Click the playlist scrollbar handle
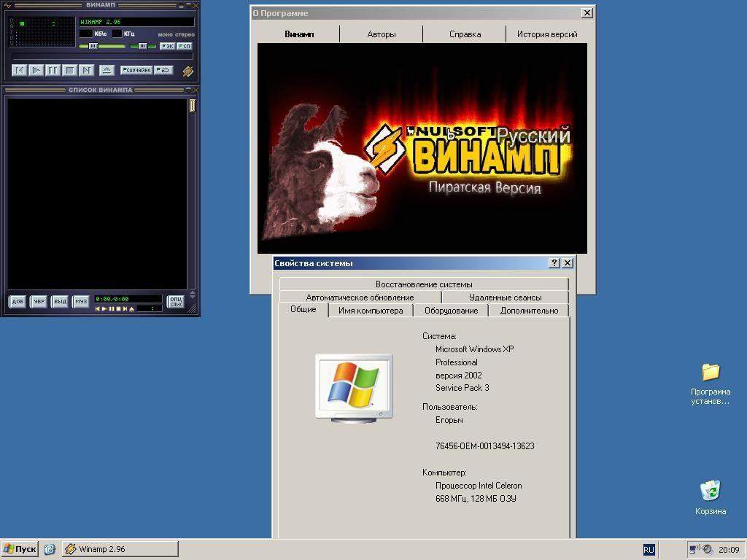 tap(192, 105)
